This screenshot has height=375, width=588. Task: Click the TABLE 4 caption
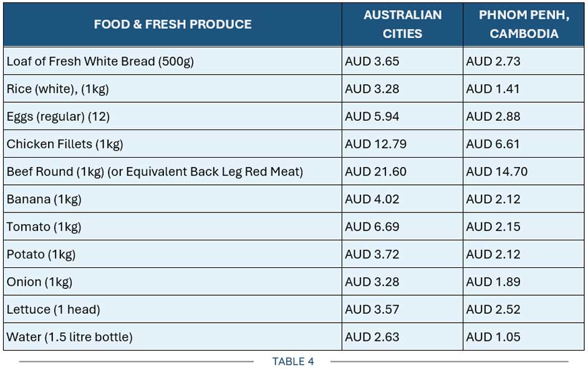pyautogui.click(x=293, y=361)
